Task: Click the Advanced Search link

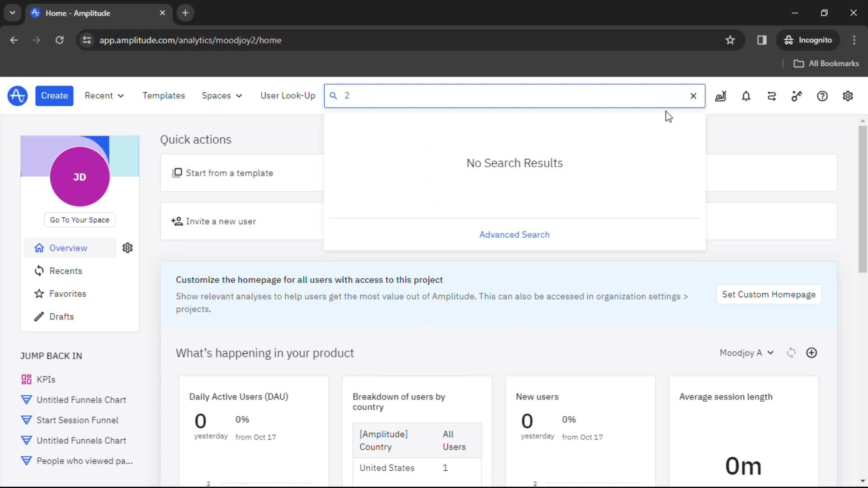Action: (514, 234)
